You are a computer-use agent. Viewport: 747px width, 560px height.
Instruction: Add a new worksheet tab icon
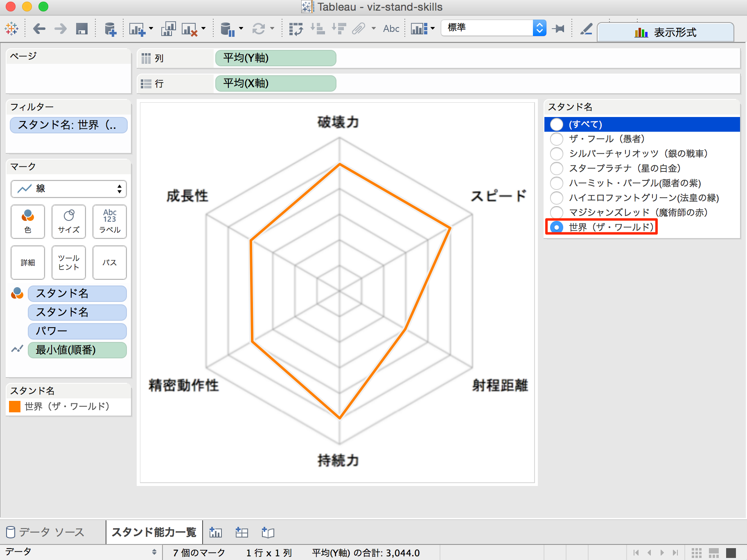(216, 532)
